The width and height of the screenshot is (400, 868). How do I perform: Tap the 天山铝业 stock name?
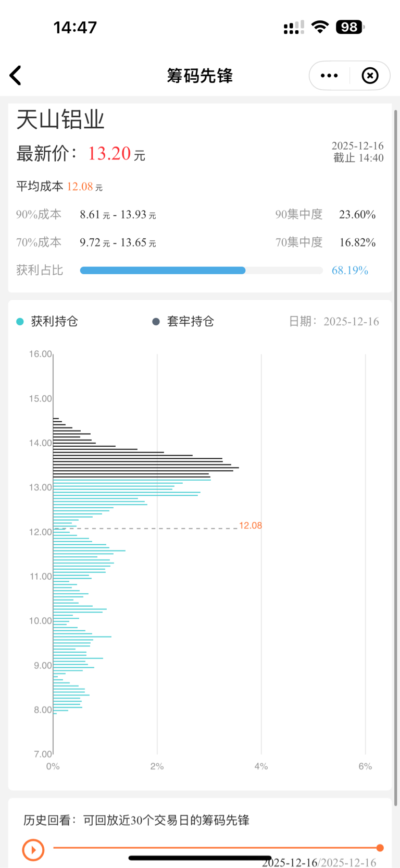tap(60, 120)
